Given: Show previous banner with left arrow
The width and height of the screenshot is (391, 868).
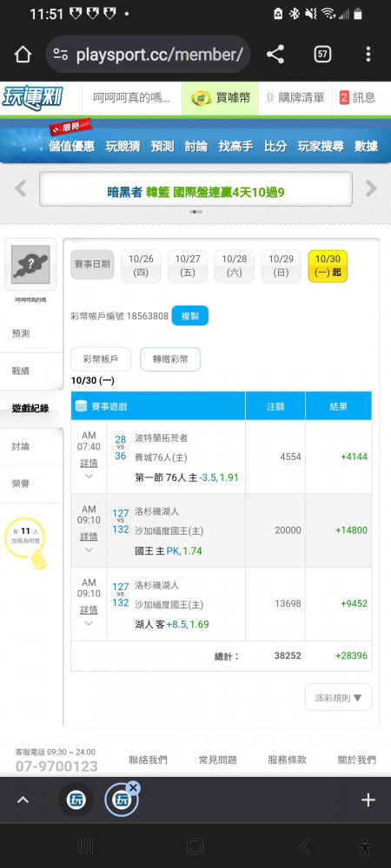Looking at the screenshot, I should tap(21, 188).
